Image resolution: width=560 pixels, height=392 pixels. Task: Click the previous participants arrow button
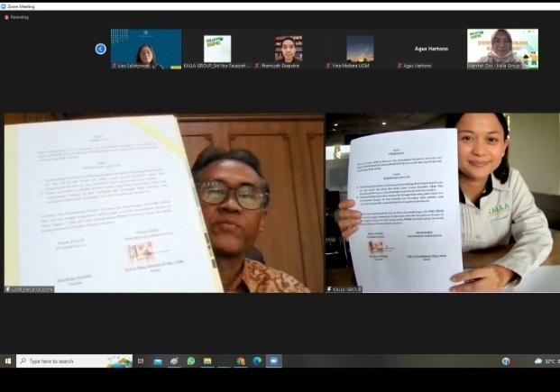click(x=101, y=49)
